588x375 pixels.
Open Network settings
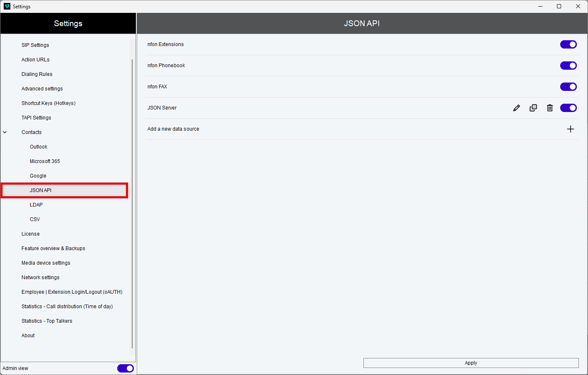pos(41,278)
